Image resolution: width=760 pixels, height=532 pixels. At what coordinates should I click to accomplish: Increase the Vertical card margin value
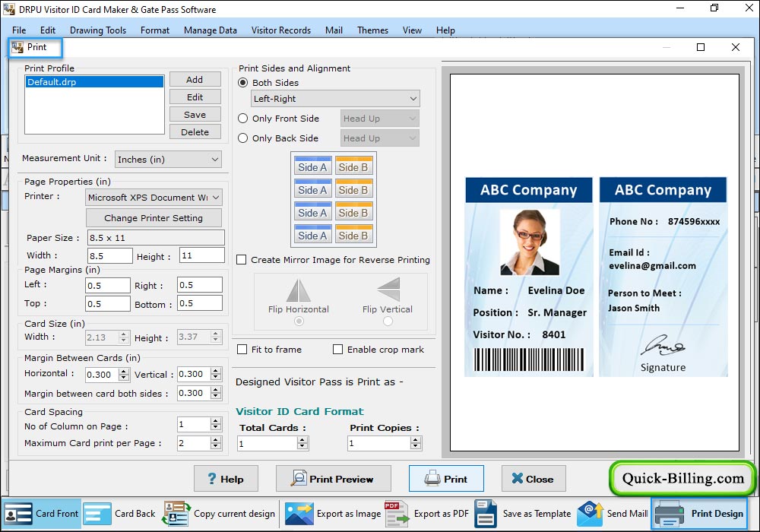pyautogui.click(x=216, y=371)
